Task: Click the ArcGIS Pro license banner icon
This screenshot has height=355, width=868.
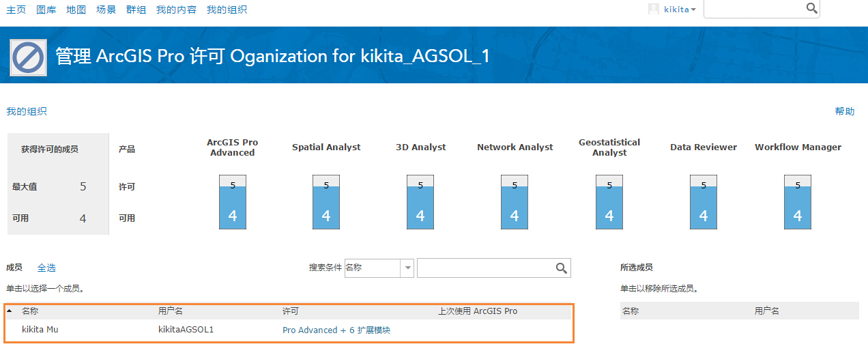Action: point(29,57)
